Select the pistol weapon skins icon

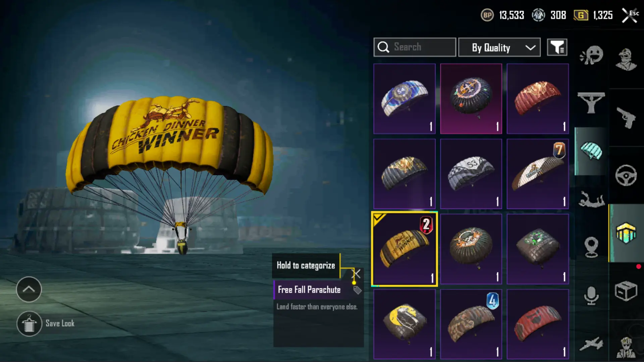(626, 118)
